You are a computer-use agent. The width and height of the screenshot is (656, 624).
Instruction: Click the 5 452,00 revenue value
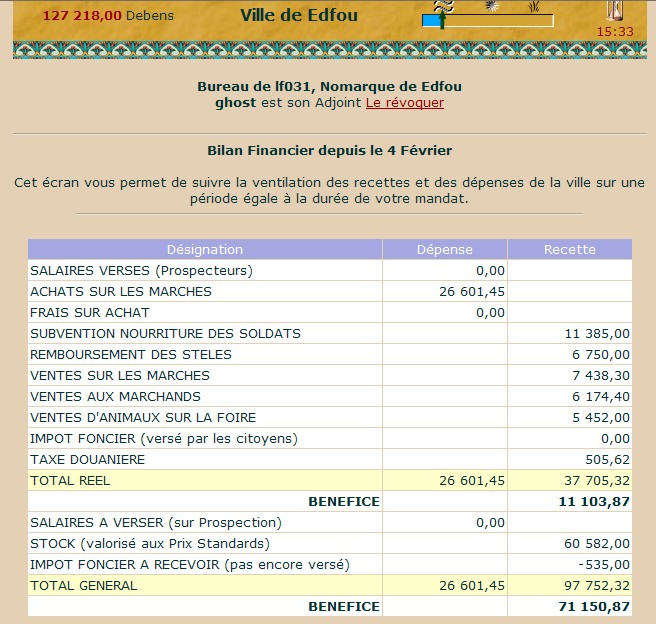coord(601,417)
